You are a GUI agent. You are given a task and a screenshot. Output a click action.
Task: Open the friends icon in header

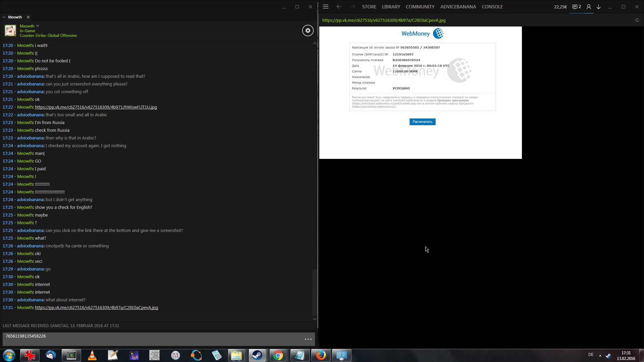(588, 7)
